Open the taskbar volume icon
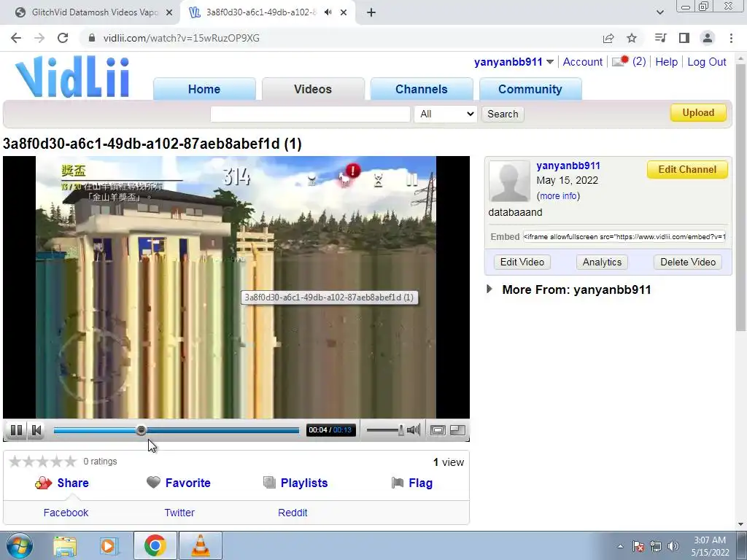Screen dimensions: 747x560 (673, 546)
